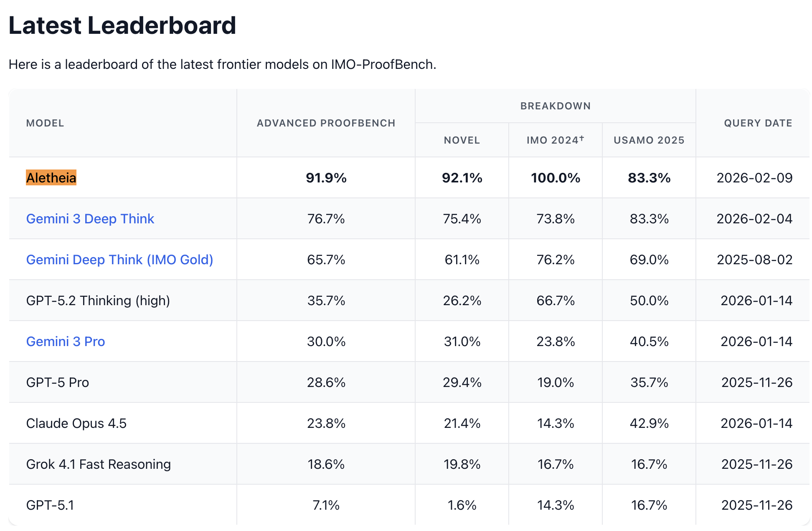Follow the Gemini 3 Pro link
812x531 pixels.
[66, 341]
